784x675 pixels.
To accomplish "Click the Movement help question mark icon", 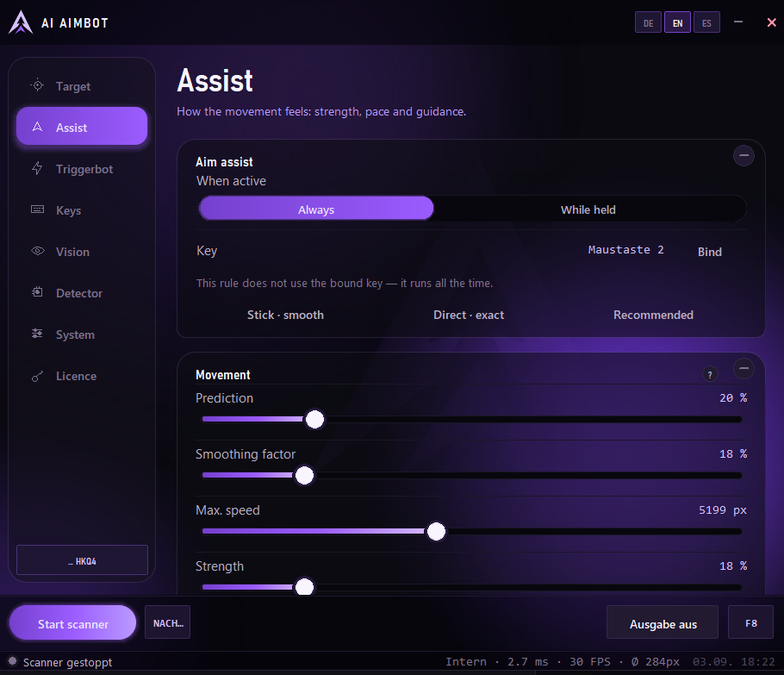I will (x=710, y=374).
